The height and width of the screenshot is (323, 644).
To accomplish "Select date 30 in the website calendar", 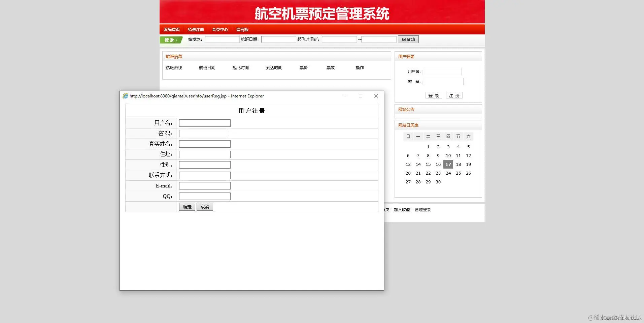I will pyautogui.click(x=438, y=182).
